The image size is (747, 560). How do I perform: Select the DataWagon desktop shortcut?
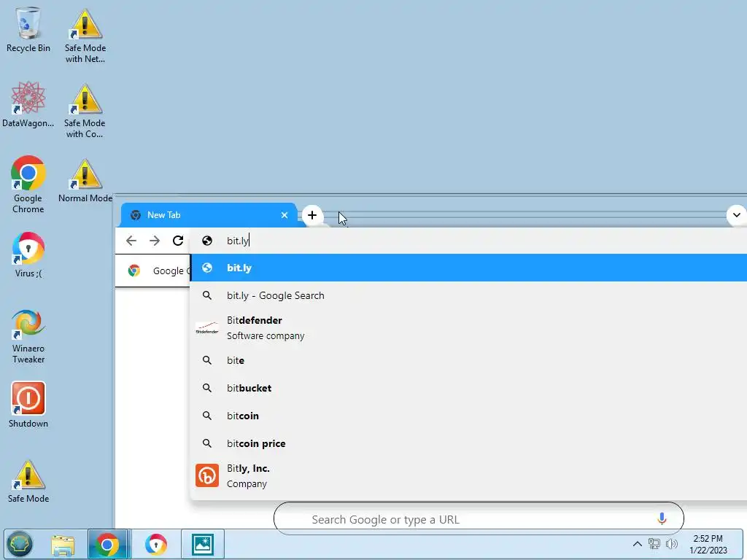pos(28,105)
